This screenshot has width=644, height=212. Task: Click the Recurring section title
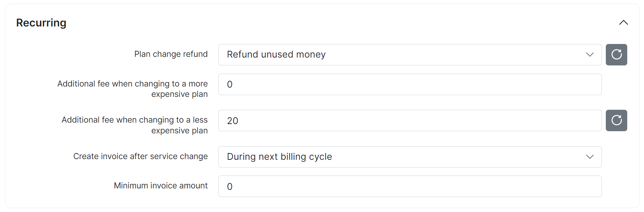[41, 23]
